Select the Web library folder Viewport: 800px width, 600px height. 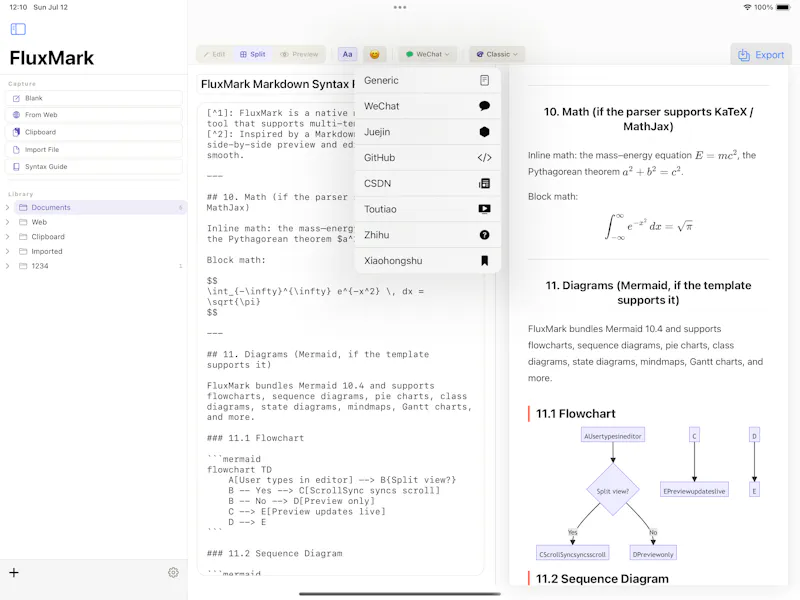pyautogui.click(x=100, y=222)
